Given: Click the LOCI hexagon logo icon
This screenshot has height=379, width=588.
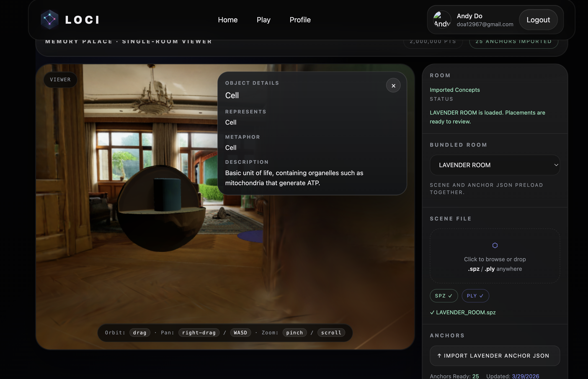Looking at the screenshot, I should point(49,20).
